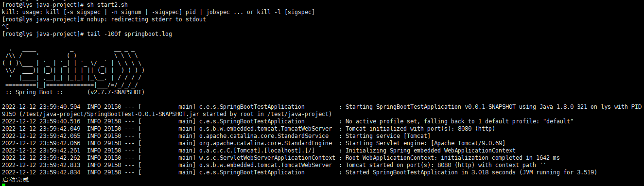The width and height of the screenshot is (644, 186).
Task: Click the "启动完成" line at the bottom
Action: (16, 180)
